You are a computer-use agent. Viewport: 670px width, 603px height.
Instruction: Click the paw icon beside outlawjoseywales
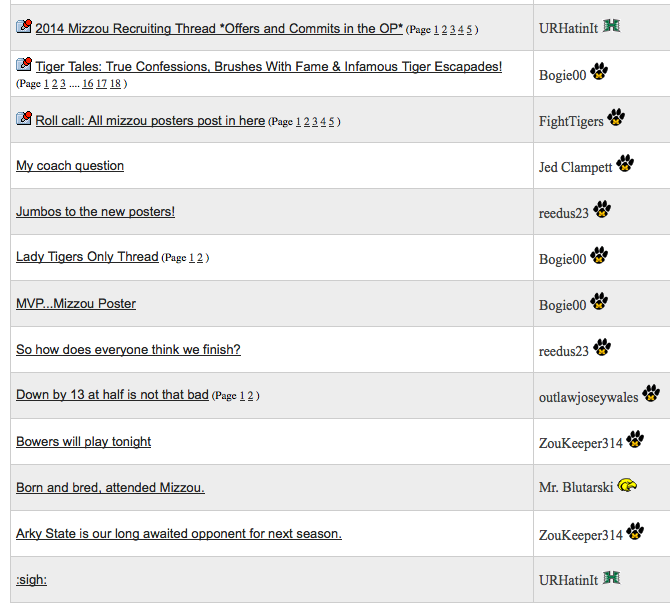651,393
